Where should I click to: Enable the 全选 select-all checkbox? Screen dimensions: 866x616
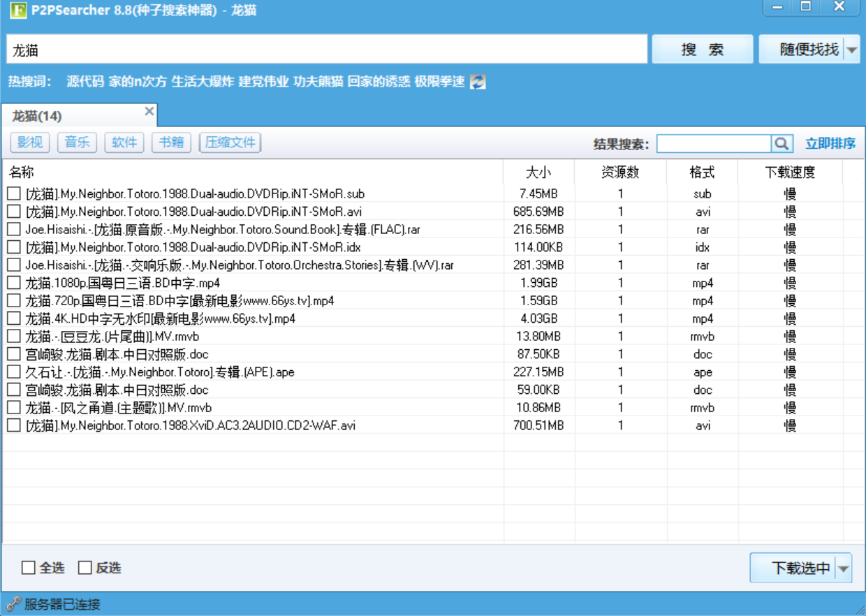[x=28, y=568]
